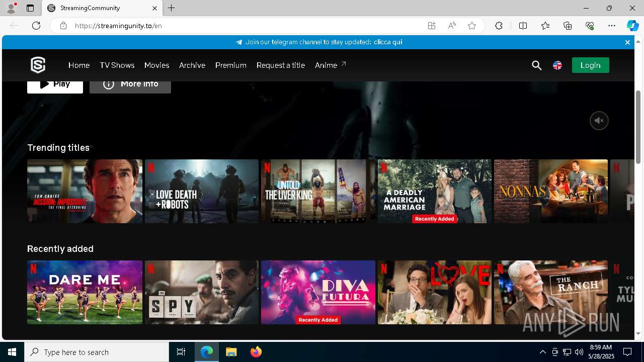Open Split screen icon
644x362 pixels.
point(523,26)
